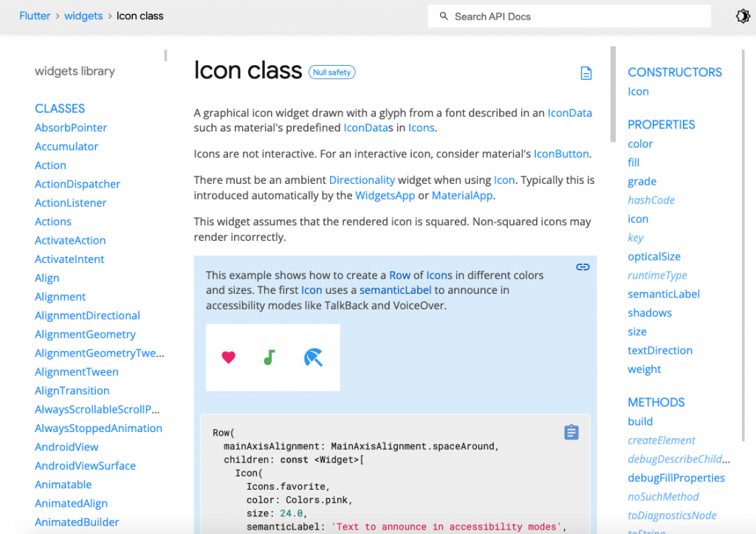The height and width of the screenshot is (534, 756).
Task: Toggle the dark/light theme icon
Action: pyautogui.click(x=743, y=16)
